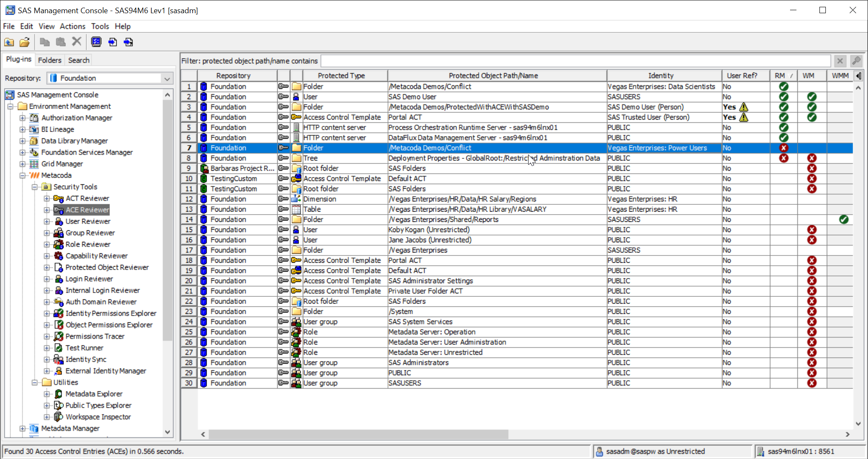Image resolution: width=868 pixels, height=459 pixels.
Task: Collapse the Metacoda node
Action: pyautogui.click(x=23, y=175)
